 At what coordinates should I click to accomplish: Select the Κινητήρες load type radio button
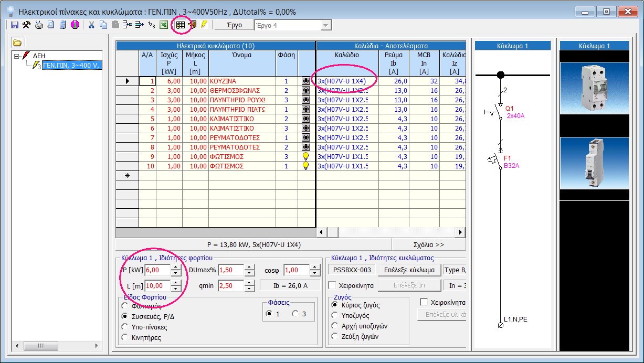pyautogui.click(x=125, y=337)
